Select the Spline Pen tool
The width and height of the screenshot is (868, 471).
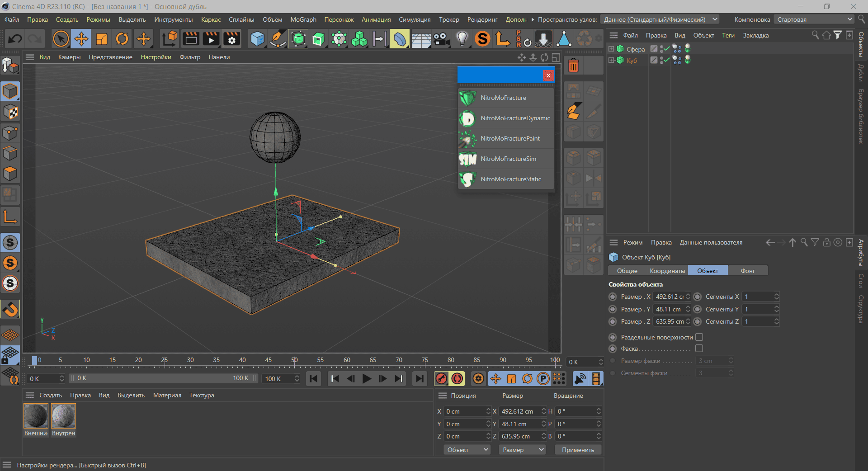point(278,39)
